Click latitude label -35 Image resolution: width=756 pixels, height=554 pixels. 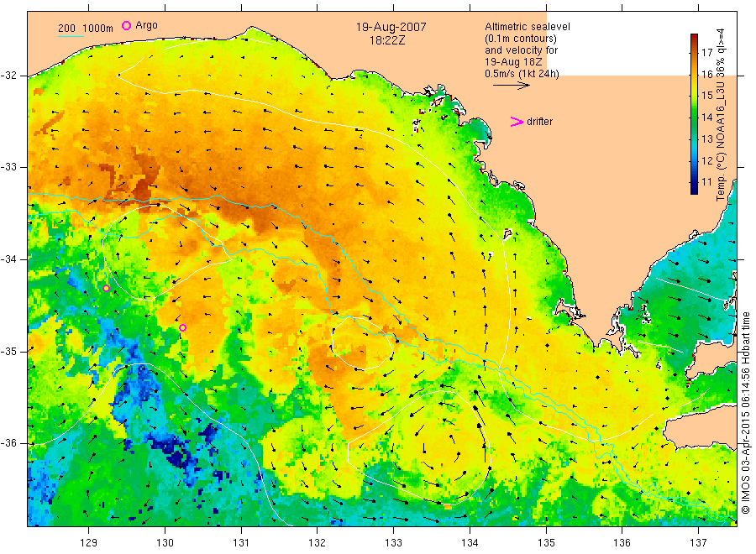(x=8, y=352)
